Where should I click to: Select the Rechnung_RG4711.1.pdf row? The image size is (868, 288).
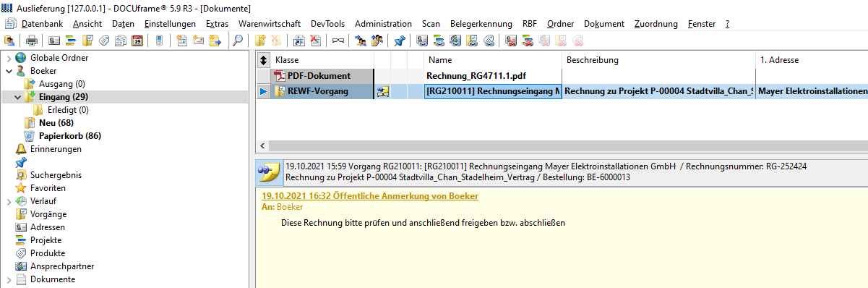562,75
